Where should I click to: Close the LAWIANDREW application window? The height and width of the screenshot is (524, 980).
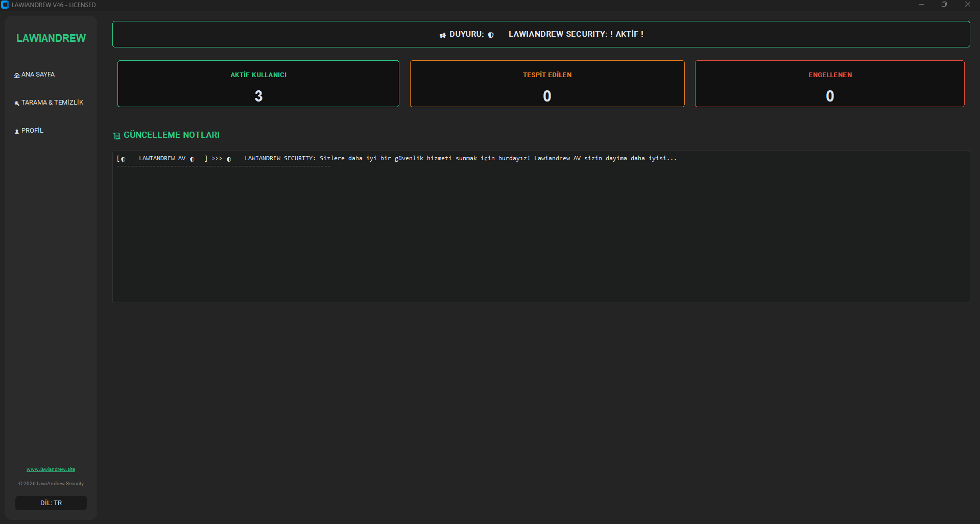(967, 5)
